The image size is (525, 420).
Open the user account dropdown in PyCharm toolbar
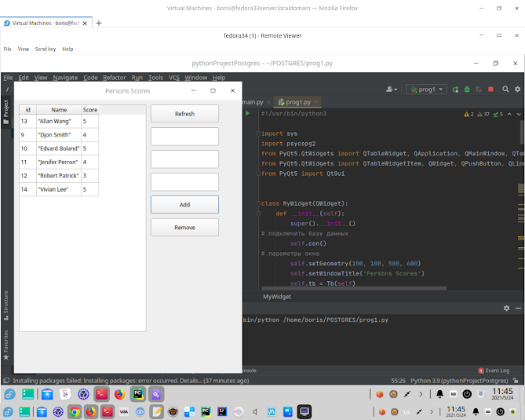pyautogui.click(x=392, y=89)
